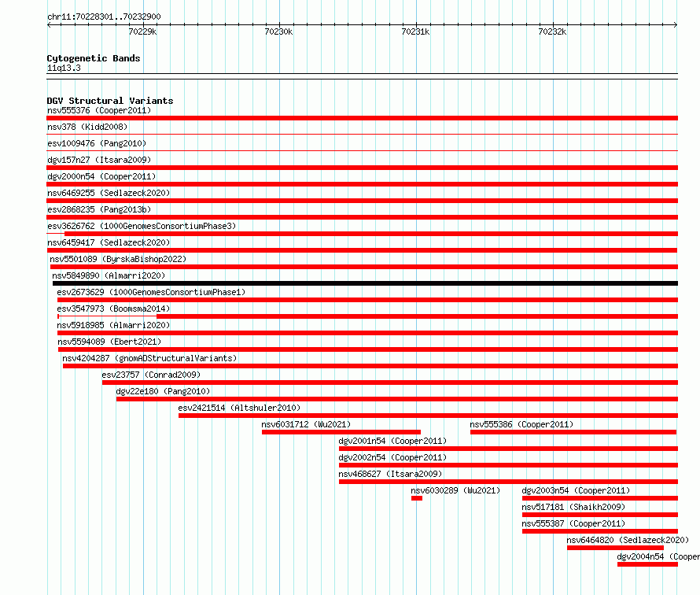Select dgv22e180 (Pang2010) label
The height and width of the screenshot is (595, 700).
(163, 391)
